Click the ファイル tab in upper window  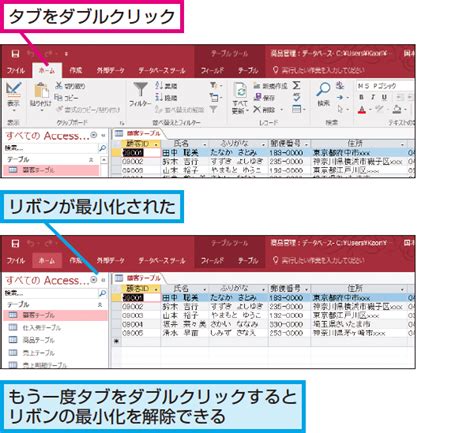coord(16,70)
